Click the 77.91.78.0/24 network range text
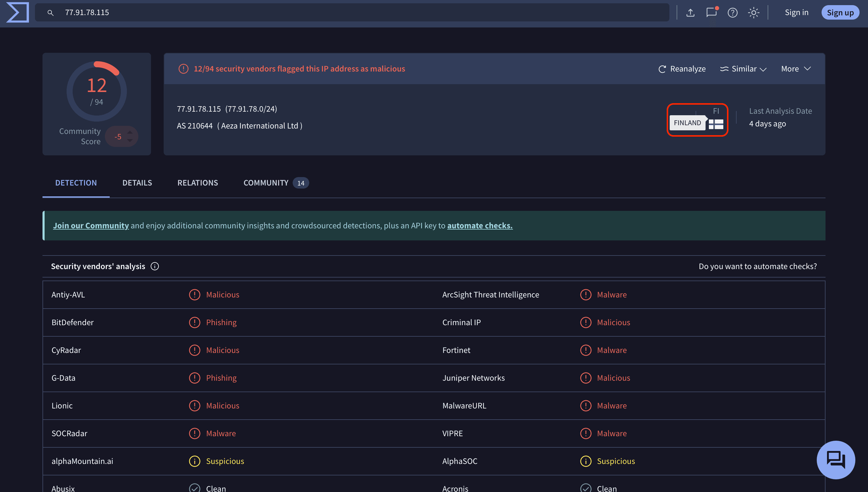 pos(251,109)
